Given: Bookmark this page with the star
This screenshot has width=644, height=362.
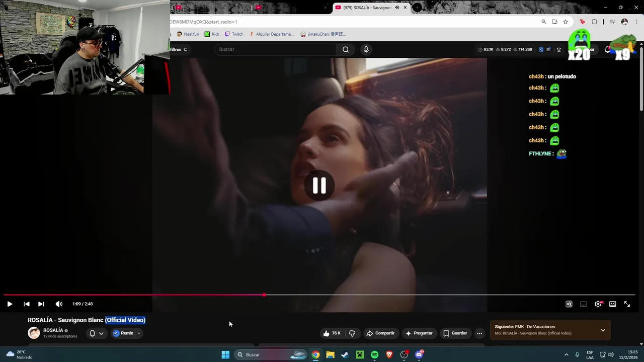Looking at the screenshot, I should coord(566,22).
